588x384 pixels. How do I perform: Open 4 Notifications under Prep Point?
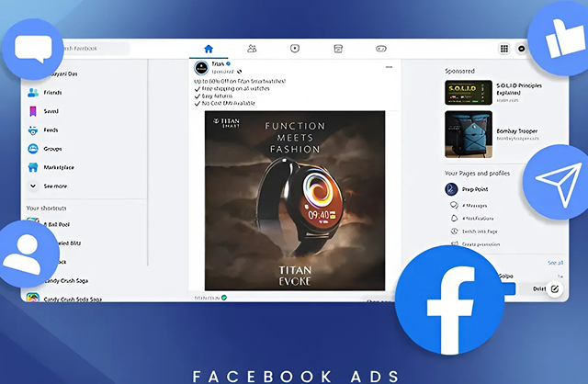coord(472,219)
